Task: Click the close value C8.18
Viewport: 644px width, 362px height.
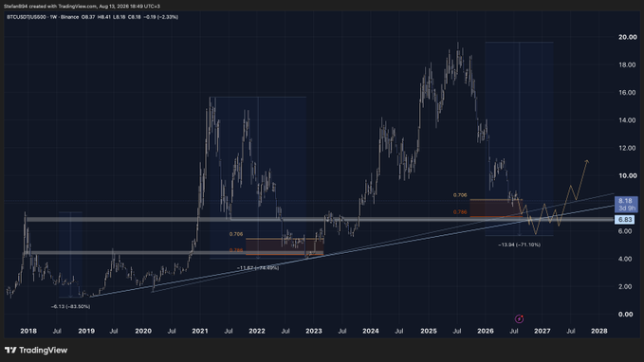Action: coord(135,17)
